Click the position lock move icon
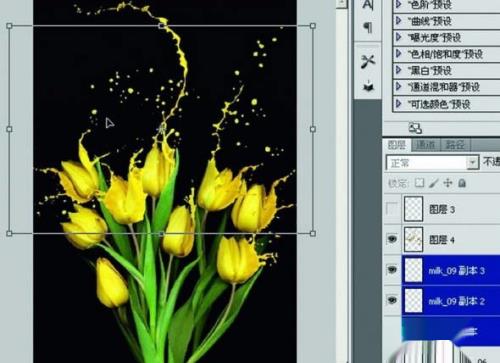 (x=448, y=183)
